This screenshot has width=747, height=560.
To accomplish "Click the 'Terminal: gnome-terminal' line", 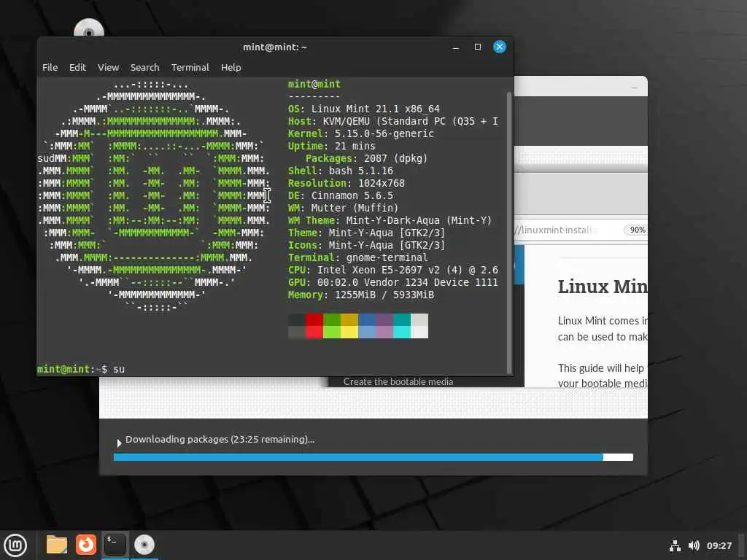I will point(357,257).
